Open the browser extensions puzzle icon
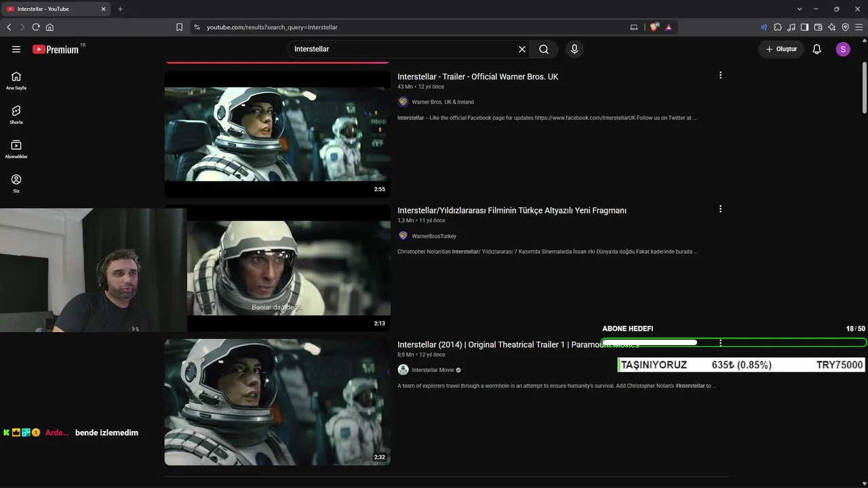The height and width of the screenshot is (488, 868). tap(778, 27)
